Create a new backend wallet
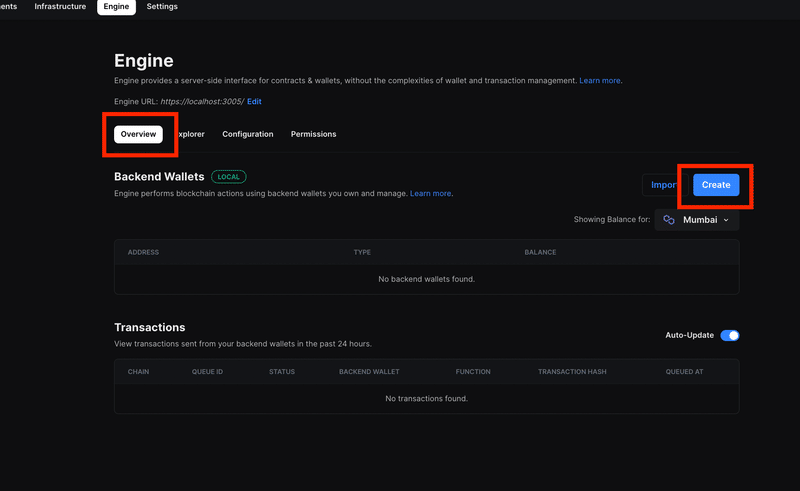 [716, 185]
